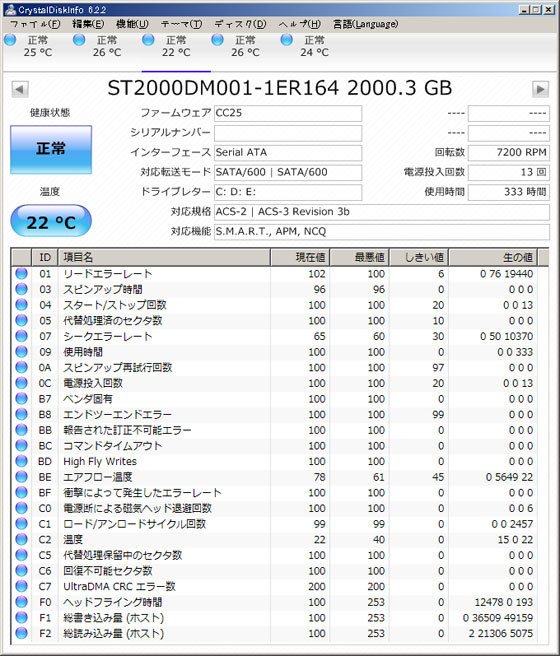The height and width of the screenshot is (656, 560).
Task: Click status icon for row C1 ロード/アンロードサイクル回数
Action: click(21, 524)
